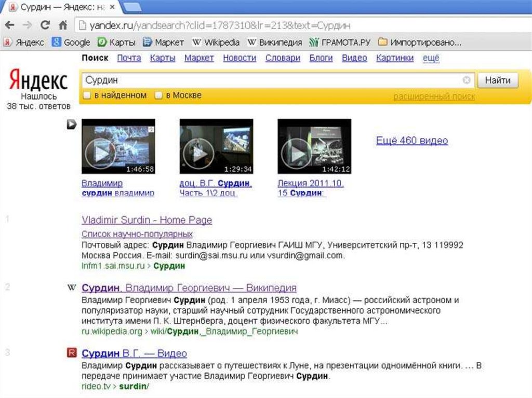Open Маркет in Yandex services row
The height and width of the screenshot is (398, 532).
point(199,58)
